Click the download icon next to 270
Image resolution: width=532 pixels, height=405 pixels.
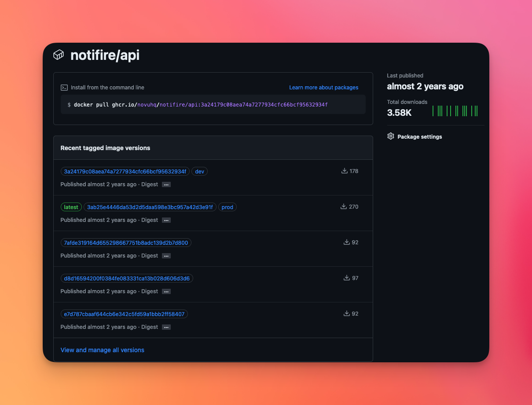point(344,206)
